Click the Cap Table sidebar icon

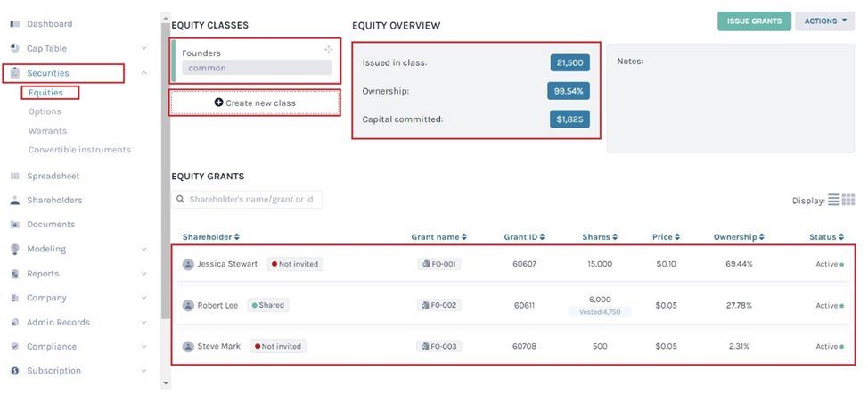(x=15, y=48)
